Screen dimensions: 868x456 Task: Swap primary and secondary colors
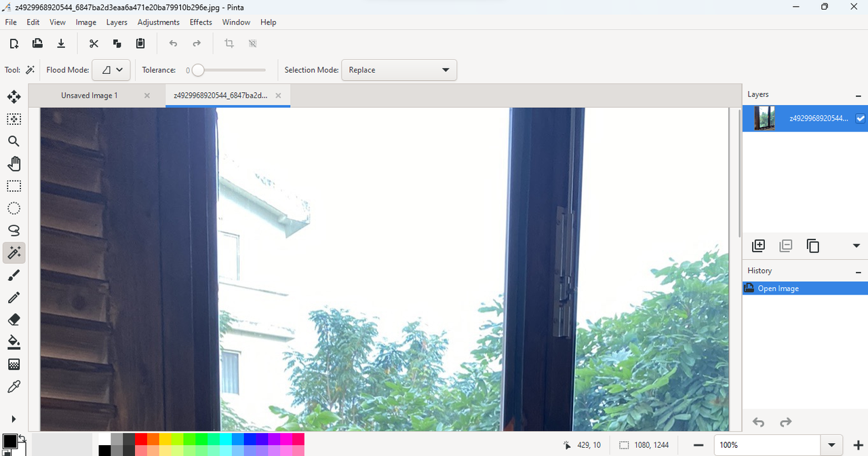(x=22, y=438)
